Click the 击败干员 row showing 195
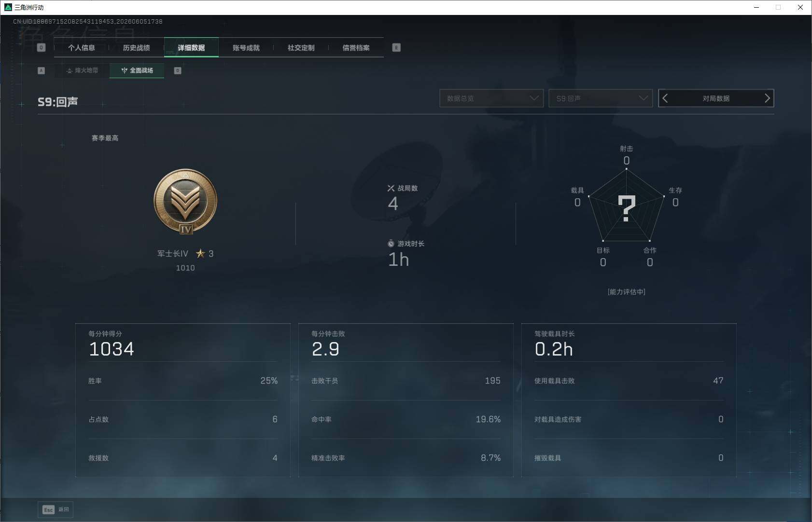 pyautogui.click(x=406, y=381)
